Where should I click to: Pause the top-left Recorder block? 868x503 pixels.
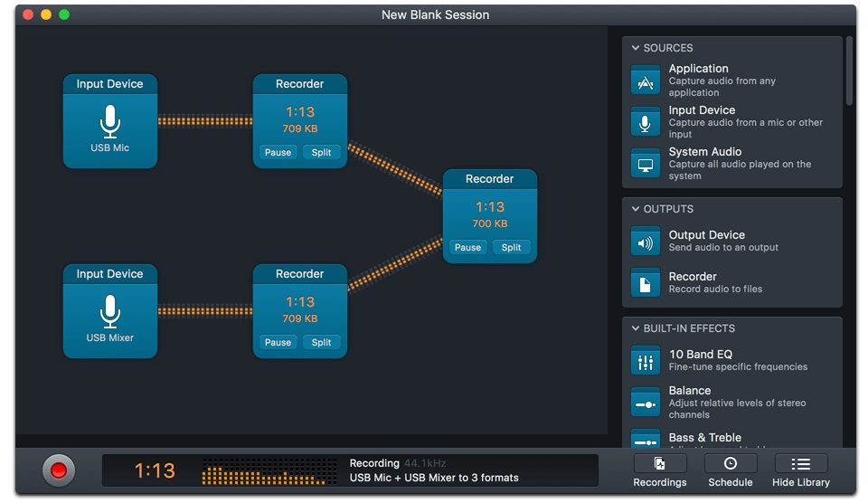(x=278, y=153)
